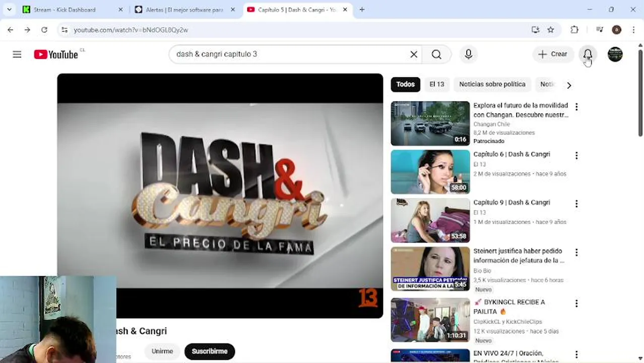Go back with browser back arrow

10,30
